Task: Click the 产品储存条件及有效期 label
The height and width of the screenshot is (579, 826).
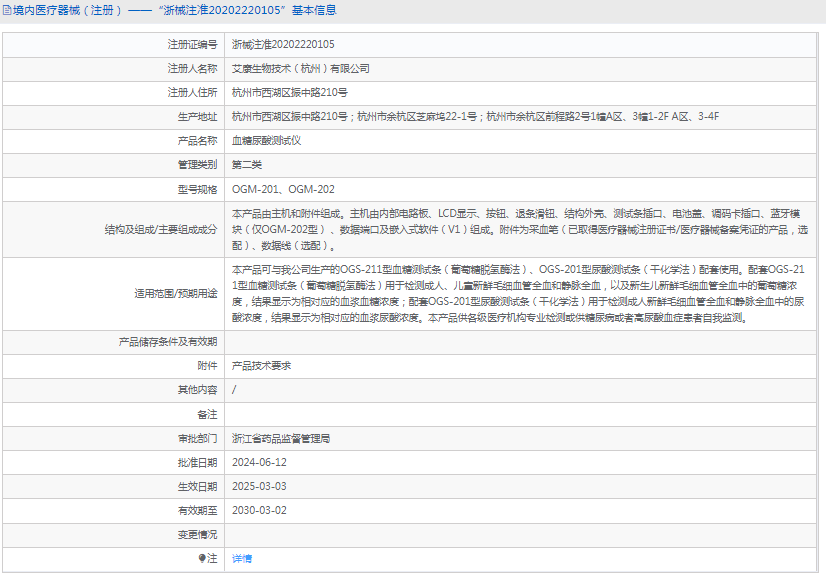Action: click(x=168, y=342)
